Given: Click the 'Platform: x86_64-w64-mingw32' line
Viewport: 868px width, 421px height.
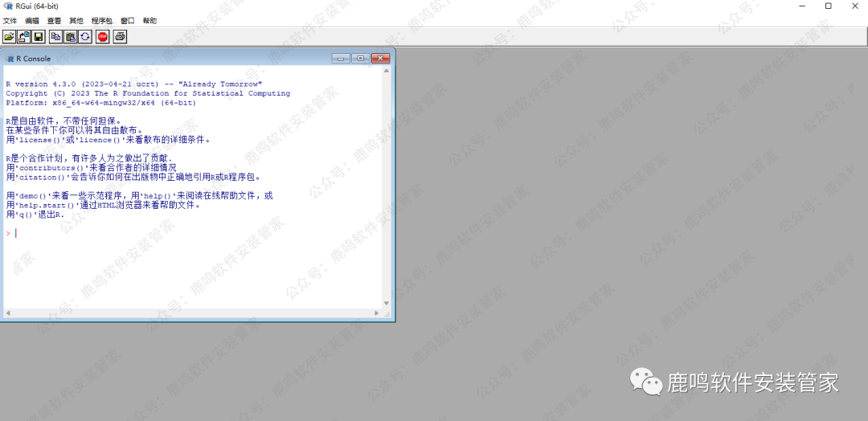Looking at the screenshot, I should tap(101, 103).
